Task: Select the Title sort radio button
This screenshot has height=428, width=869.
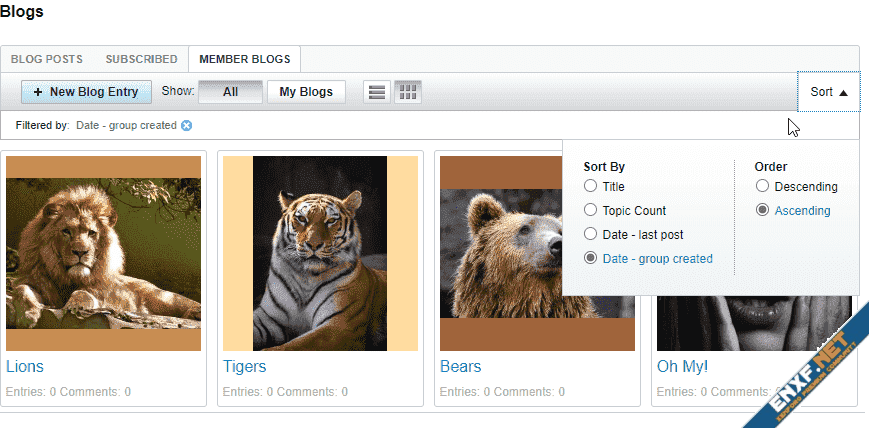Action: tap(591, 186)
